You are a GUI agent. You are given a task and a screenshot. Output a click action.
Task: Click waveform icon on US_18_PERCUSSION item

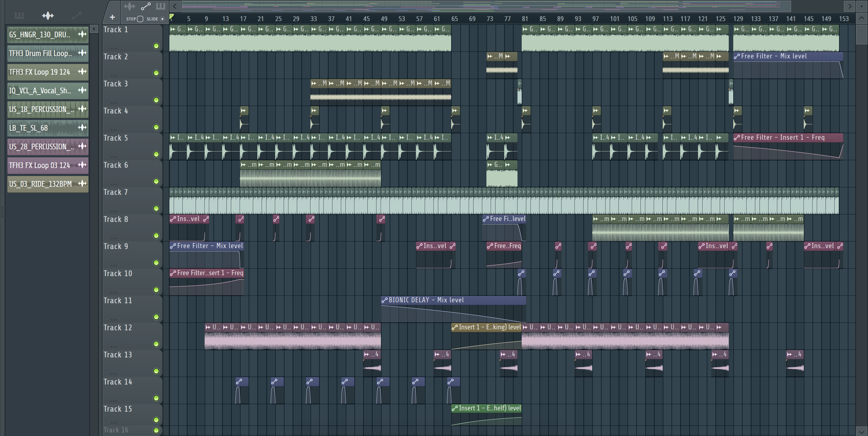click(82, 109)
